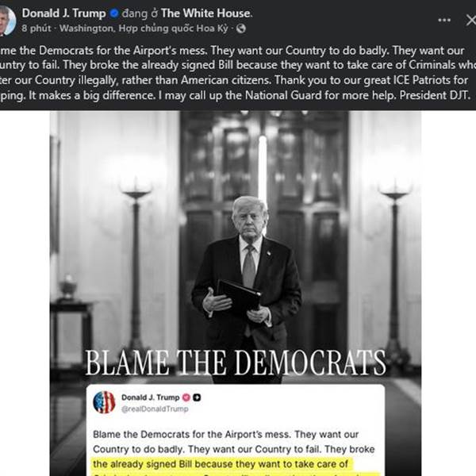Viewport: 476px width, 476px height.
Task: Click the embedded Donald J. Trump name
Action: click(x=150, y=397)
